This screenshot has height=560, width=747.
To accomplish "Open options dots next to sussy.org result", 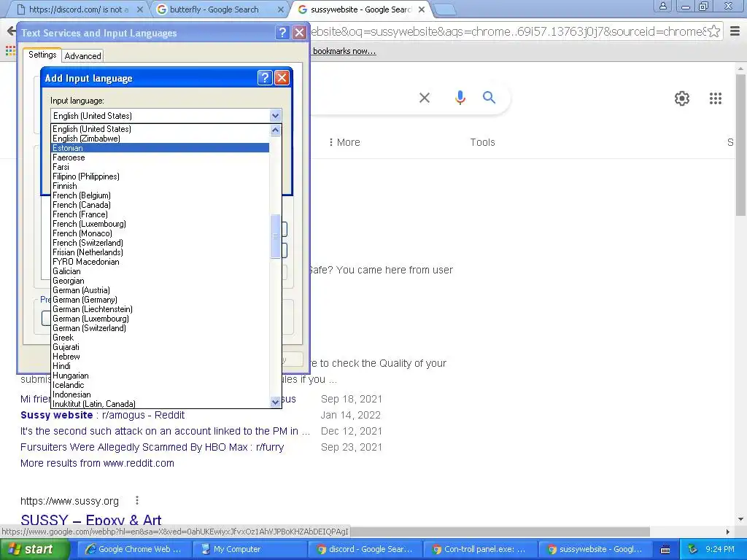I will point(136,500).
